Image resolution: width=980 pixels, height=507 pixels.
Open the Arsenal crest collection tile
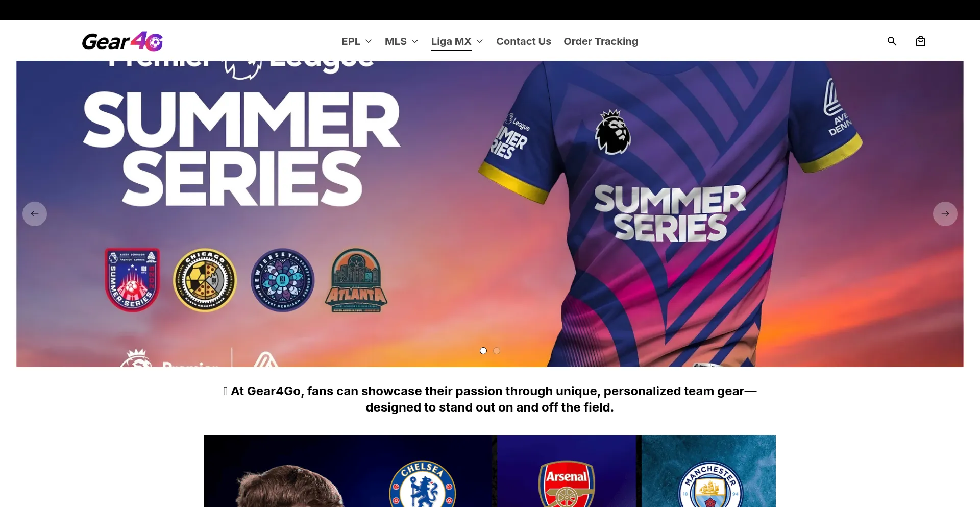[x=567, y=471]
